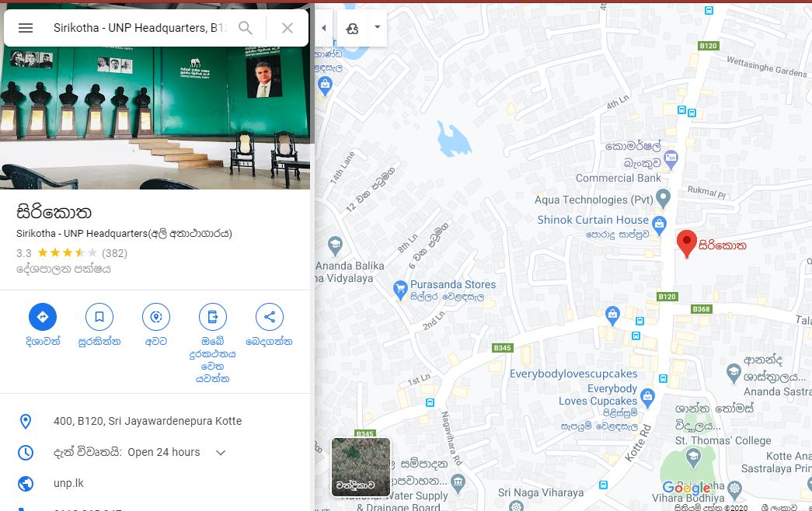
Task: Click shopping bag marker near top left
Action: click(x=325, y=85)
